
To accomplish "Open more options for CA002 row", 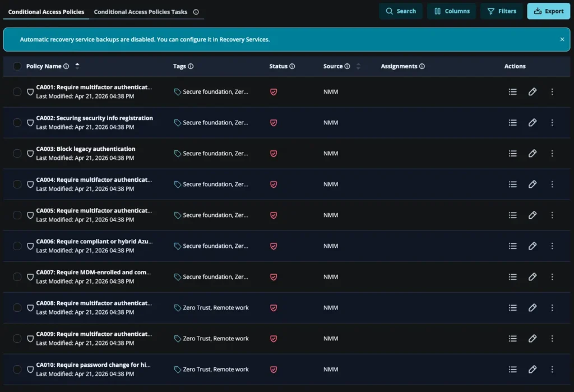I will 552,122.
